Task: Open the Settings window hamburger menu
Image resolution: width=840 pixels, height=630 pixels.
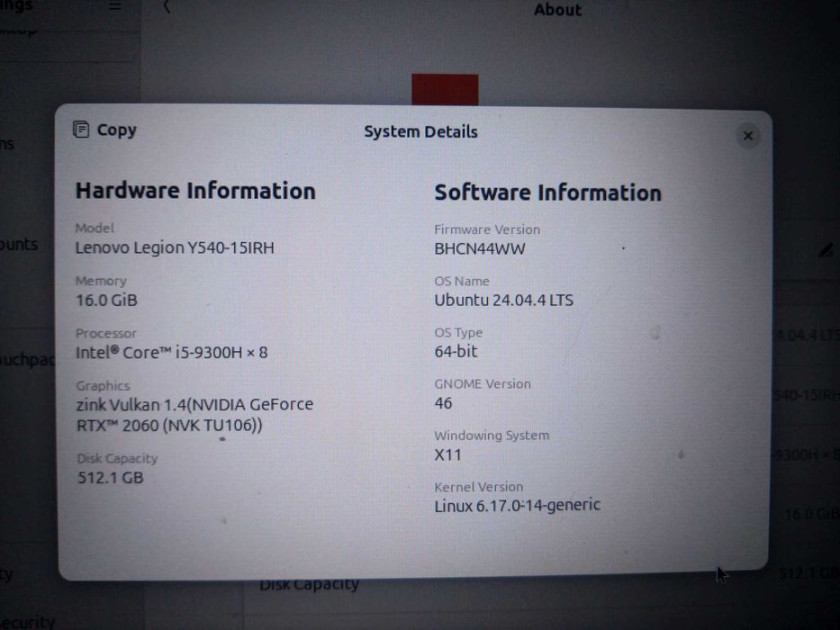Action: tap(114, 6)
